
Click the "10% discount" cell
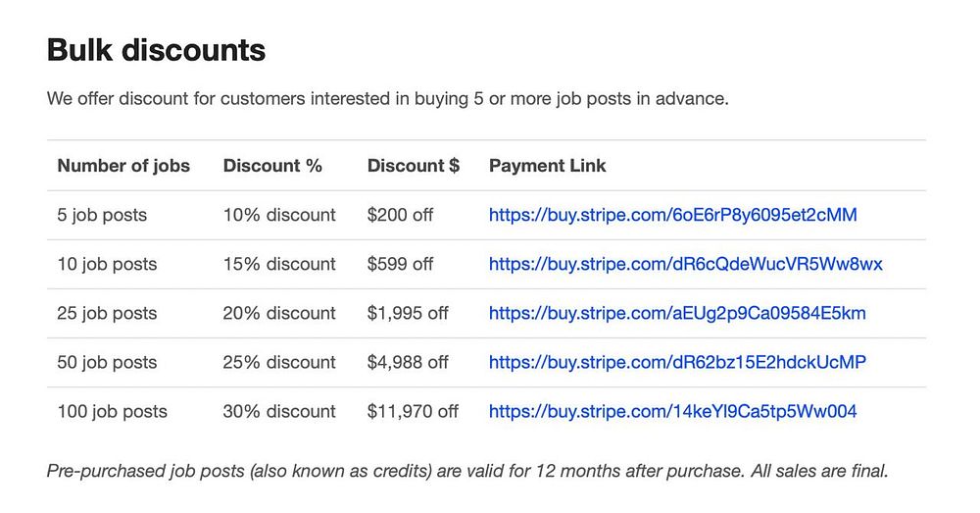[279, 215]
